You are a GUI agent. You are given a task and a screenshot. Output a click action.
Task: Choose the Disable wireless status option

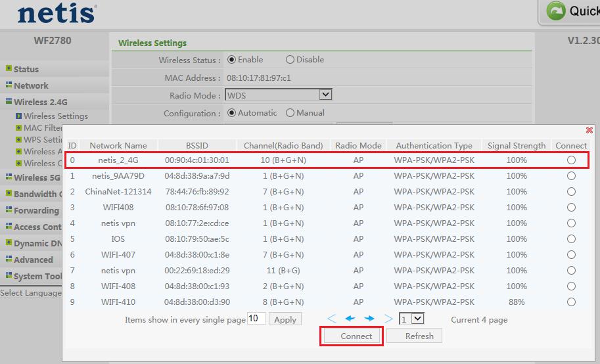click(x=290, y=60)
